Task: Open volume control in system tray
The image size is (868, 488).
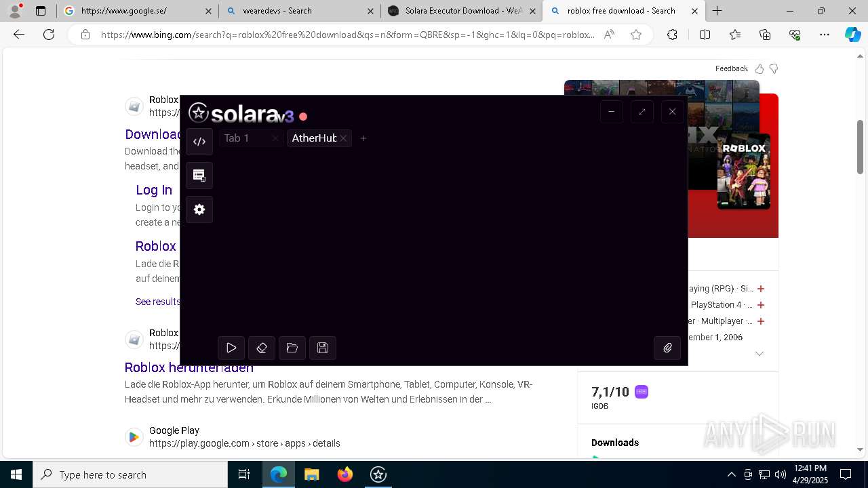Action: pyautogui.click(x=781, y=474)
